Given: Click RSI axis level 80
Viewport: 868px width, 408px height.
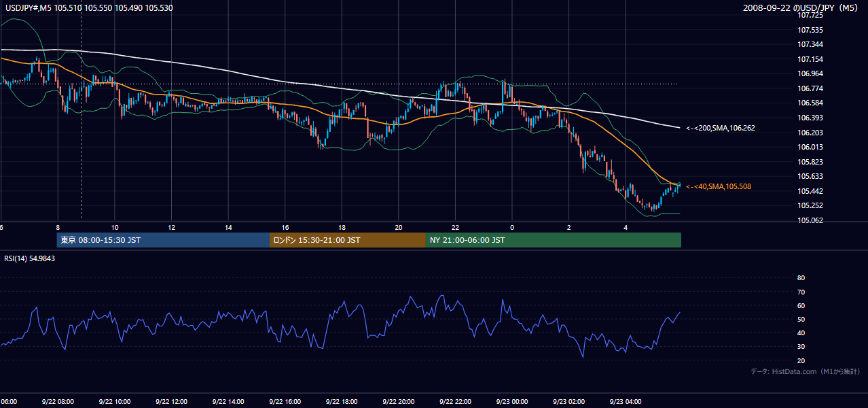Looking at the screenshot, I should click(801, 278).
